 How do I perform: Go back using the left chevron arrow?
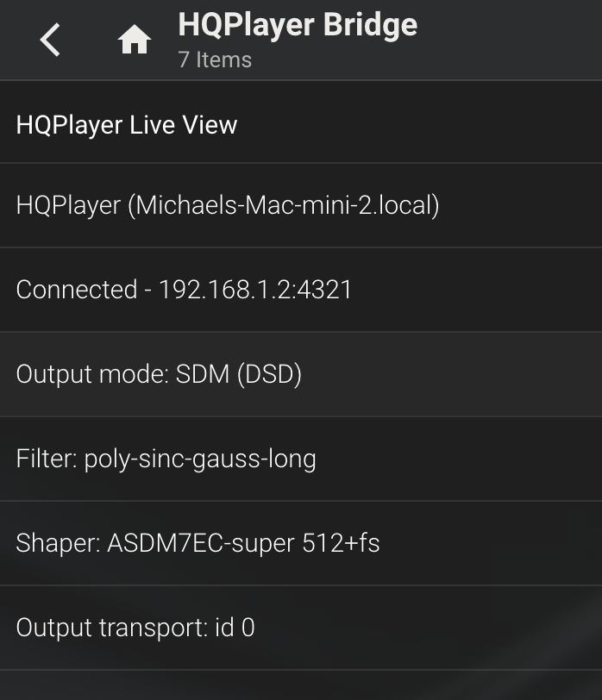click(49, 41)
